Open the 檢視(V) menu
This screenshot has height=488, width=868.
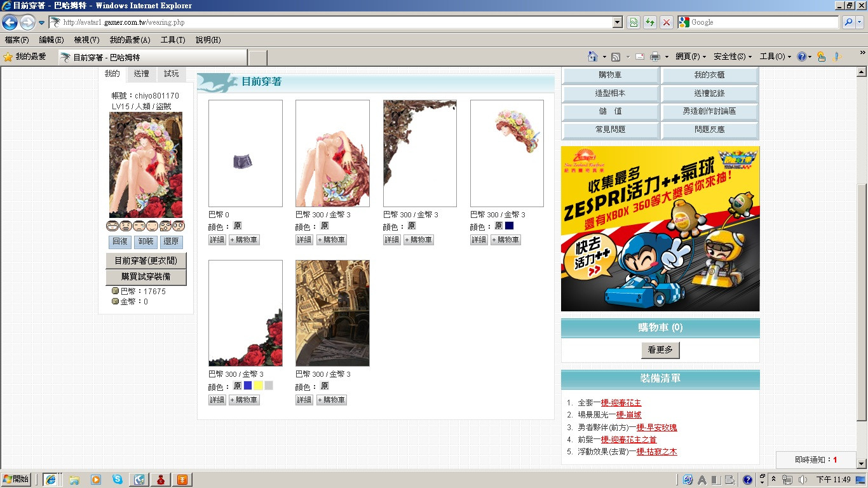(x=86, y=40)
